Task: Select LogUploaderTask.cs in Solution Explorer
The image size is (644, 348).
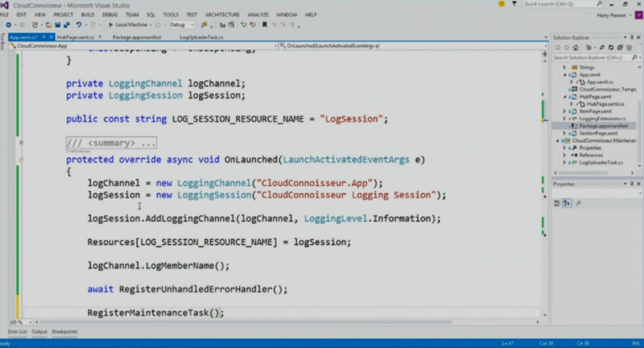Action: point(601,163)
